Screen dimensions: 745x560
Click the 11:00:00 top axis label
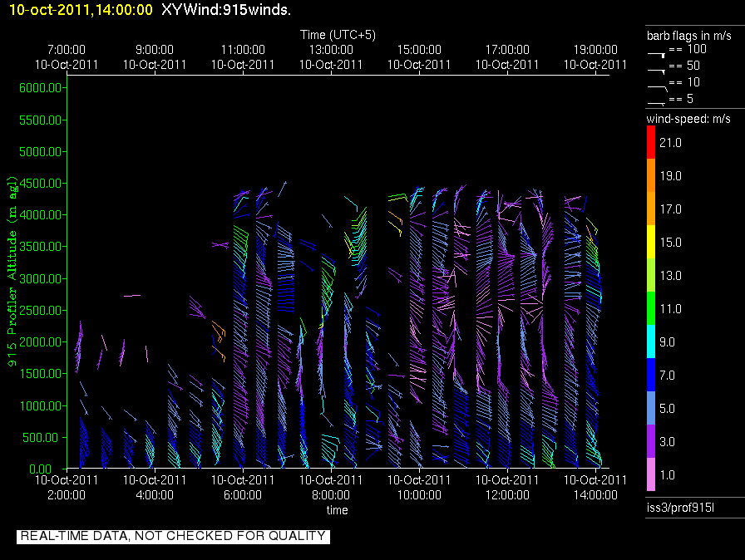243,49
